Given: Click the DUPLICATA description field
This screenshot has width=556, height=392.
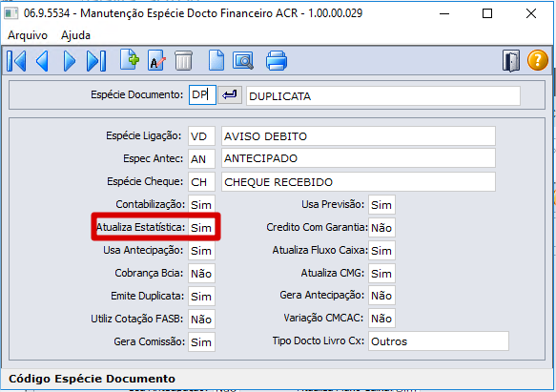Looking at the screenshot, I should coord(383,95).
